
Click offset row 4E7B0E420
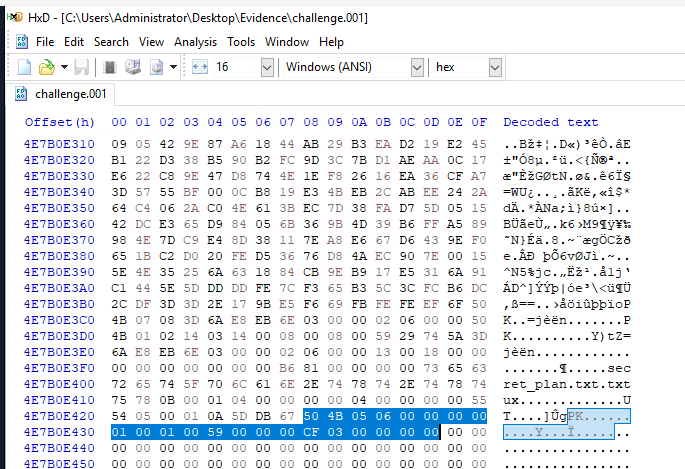[59, 416]
